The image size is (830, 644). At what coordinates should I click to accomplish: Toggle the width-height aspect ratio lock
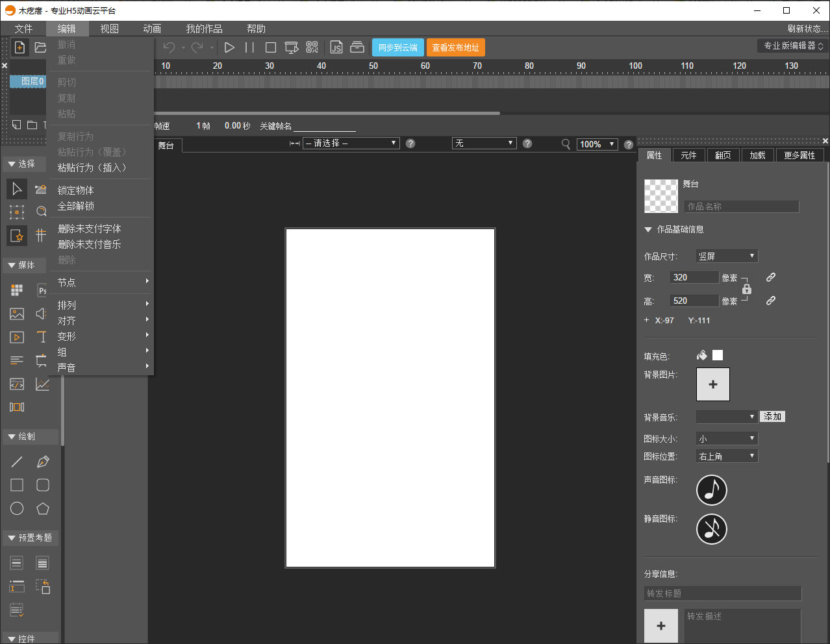pos(747,289)
